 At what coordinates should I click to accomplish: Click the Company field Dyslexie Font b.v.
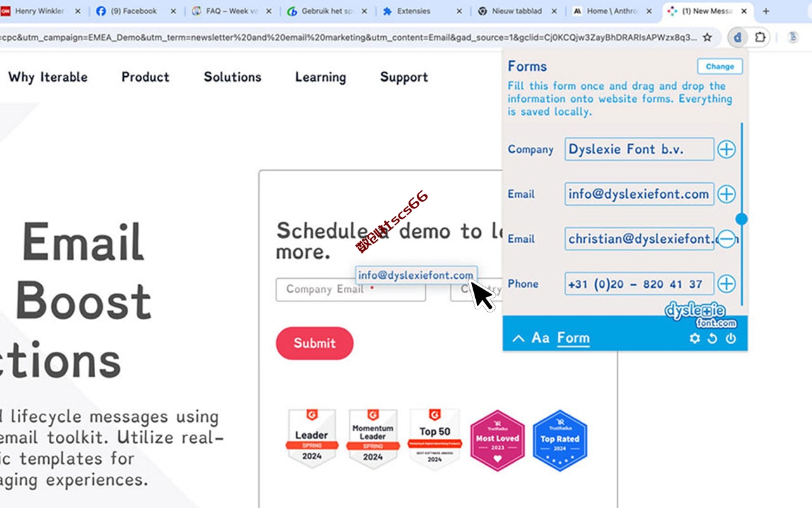[x=639, y=149]
